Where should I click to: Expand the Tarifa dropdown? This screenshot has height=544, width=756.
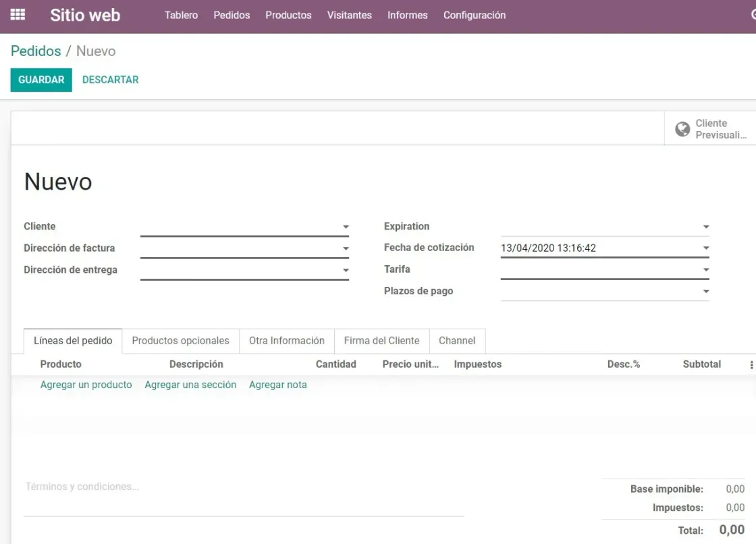706,269
